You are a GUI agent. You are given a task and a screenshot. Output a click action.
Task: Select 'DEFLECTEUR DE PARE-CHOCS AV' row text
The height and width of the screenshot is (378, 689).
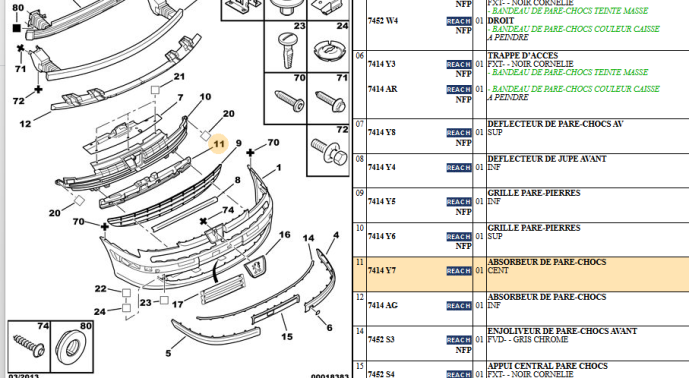556,124
